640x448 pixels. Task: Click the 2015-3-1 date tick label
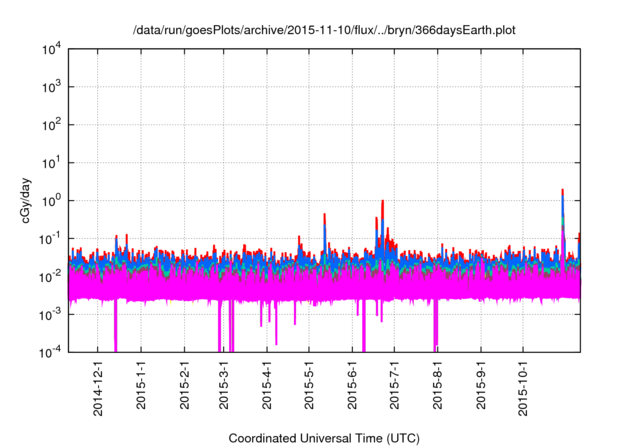(224, 390)
